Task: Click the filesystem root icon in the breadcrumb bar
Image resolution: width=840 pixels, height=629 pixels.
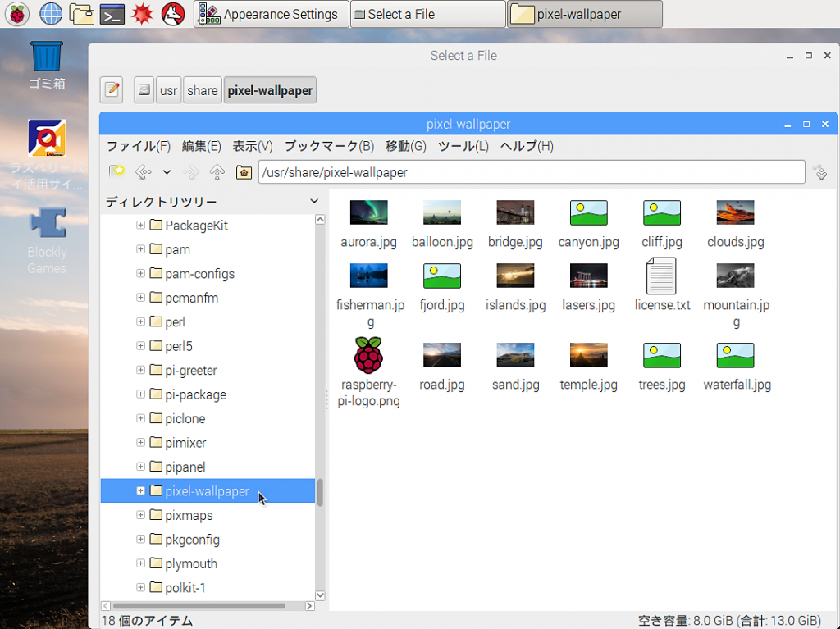Action: tap(144, 89)
